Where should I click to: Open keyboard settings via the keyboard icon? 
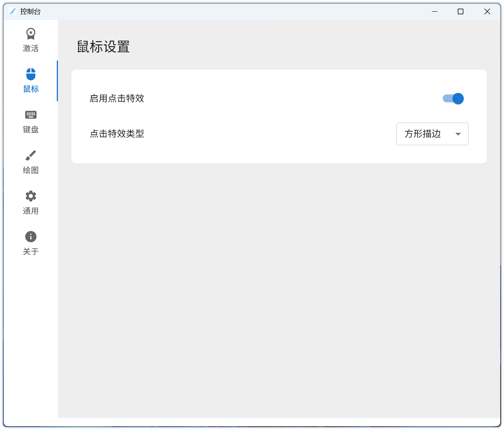(30, 115)
